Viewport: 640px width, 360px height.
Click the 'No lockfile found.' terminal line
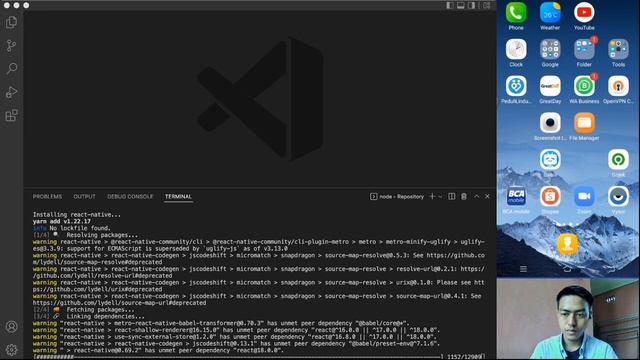tap(71, 228)
